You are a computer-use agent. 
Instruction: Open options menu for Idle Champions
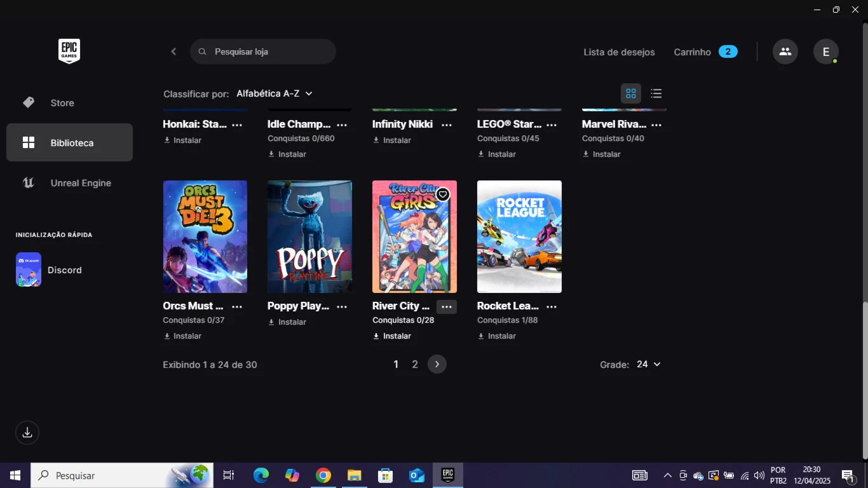coord(342,125)
